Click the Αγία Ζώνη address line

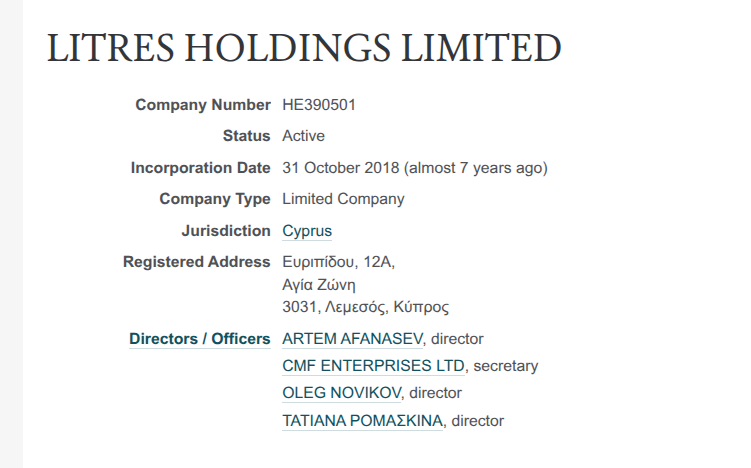coord(320,285)
